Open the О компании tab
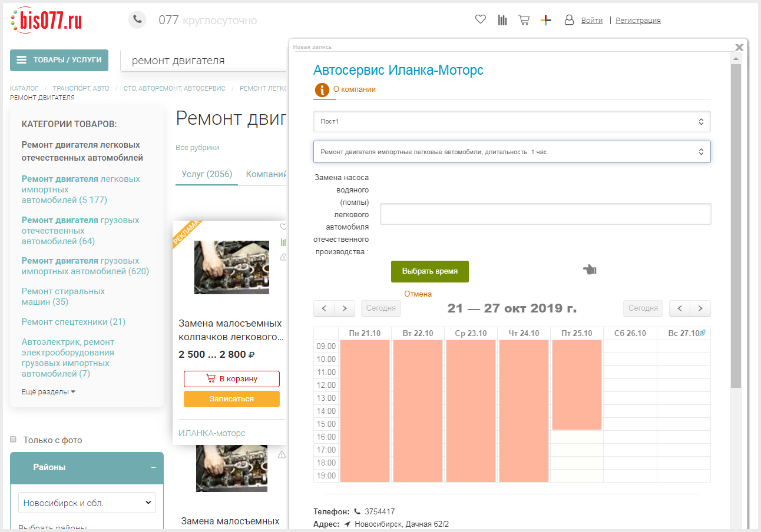761x532 pixels. [354, 89]
